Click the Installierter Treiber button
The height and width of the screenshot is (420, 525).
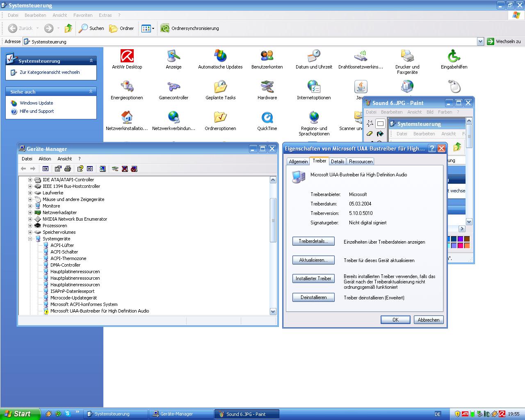(313, 278)
